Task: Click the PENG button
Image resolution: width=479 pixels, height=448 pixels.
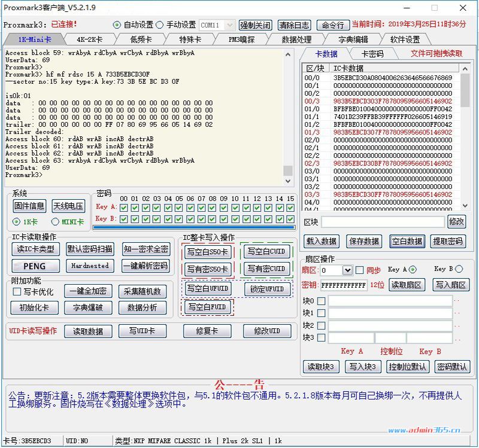Action: (36, 266)
